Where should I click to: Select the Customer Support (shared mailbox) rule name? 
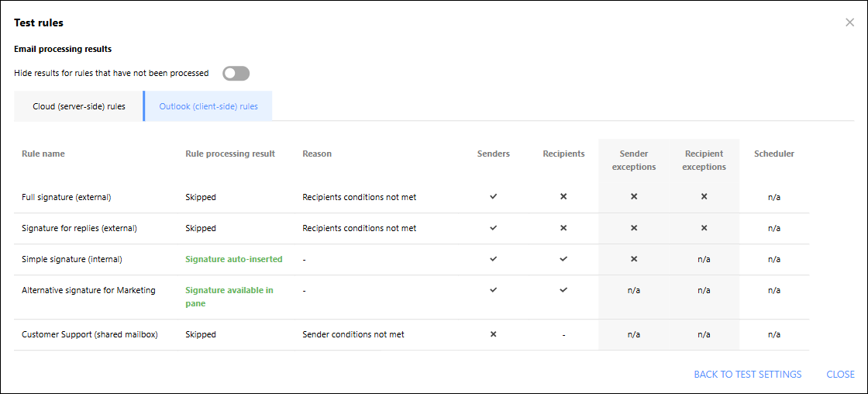coord(90,334)
